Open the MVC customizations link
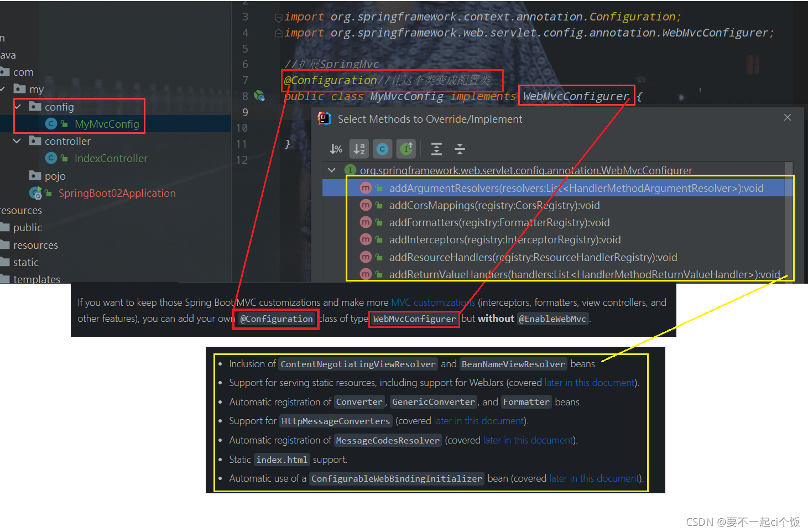Image resolution: width=808 pixels, height=532 pixels. tap(433, 302)
